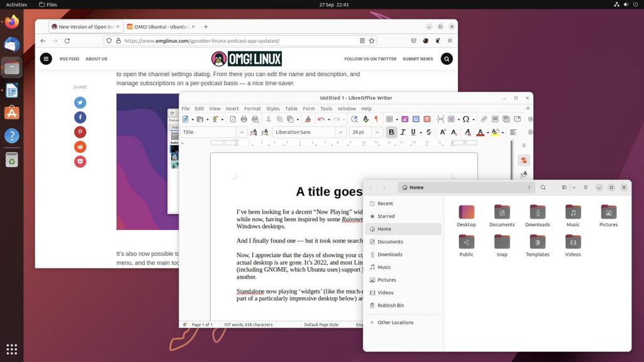Expand Liberation Sans font name dropdown
The image size is (644, 362).
tap(340, 132)
